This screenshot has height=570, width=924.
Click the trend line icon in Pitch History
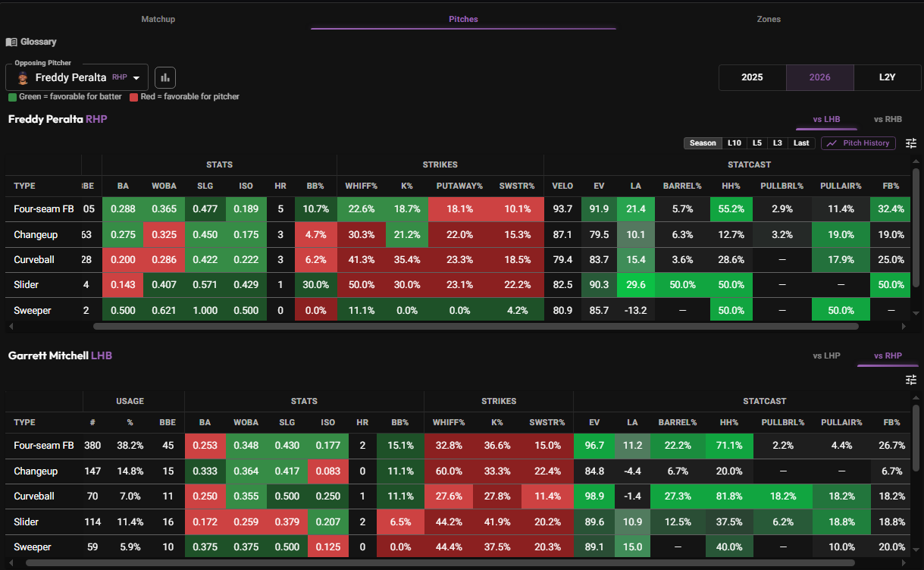pyautogui.click(x=832, y=142)
